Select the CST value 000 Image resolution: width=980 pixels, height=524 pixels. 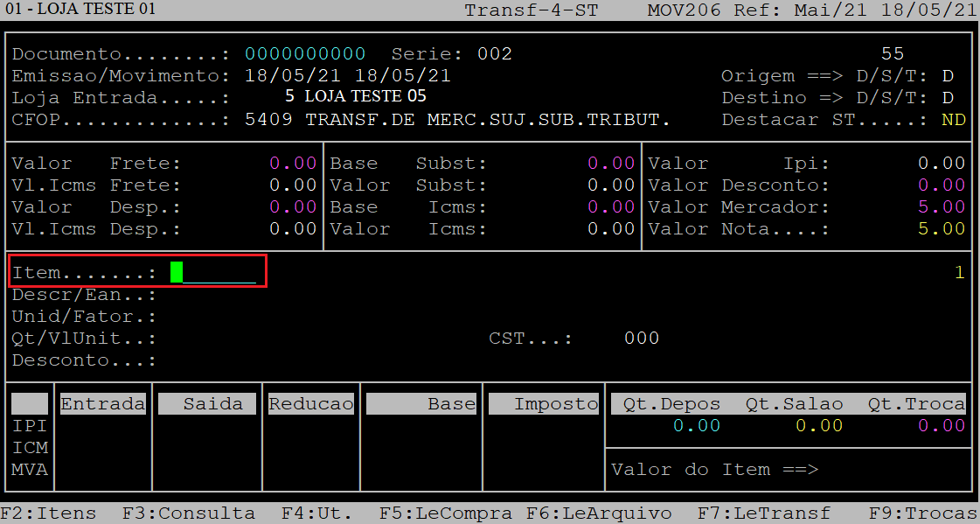(642, 339)
